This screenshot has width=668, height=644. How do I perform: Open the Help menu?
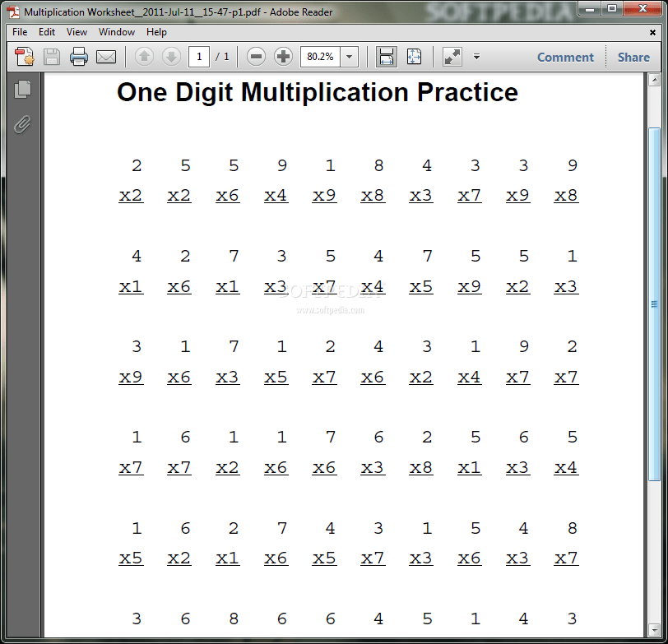tap(156, 32)
